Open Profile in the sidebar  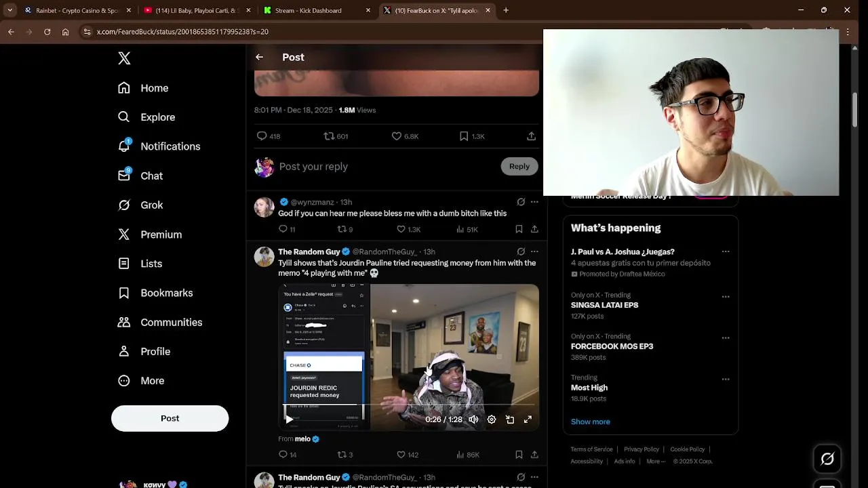click(x=144, y=351)
